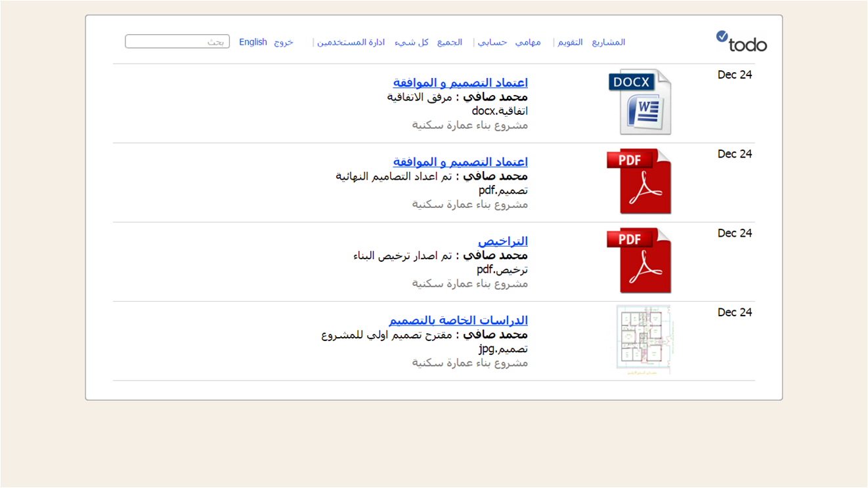Open the DOCX Word file icon
Viewport: 868px width, 488px height.
coord(640,102)
